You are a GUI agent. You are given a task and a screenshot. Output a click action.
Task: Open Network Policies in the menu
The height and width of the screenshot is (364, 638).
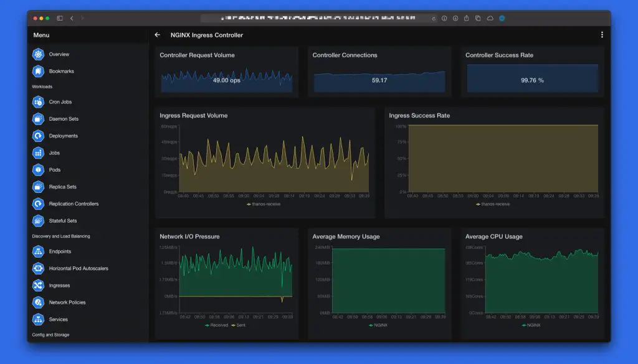(67, 302)
